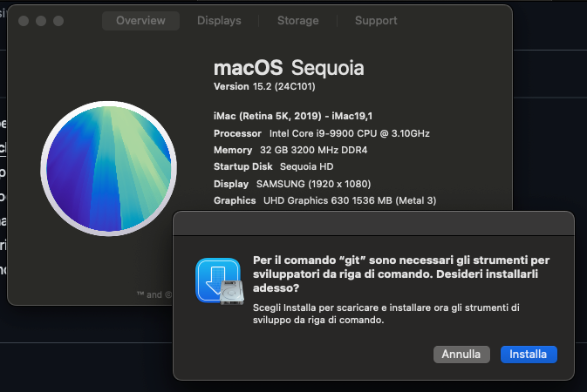
Task: Click the Annulla button
Action: point(461,355)
